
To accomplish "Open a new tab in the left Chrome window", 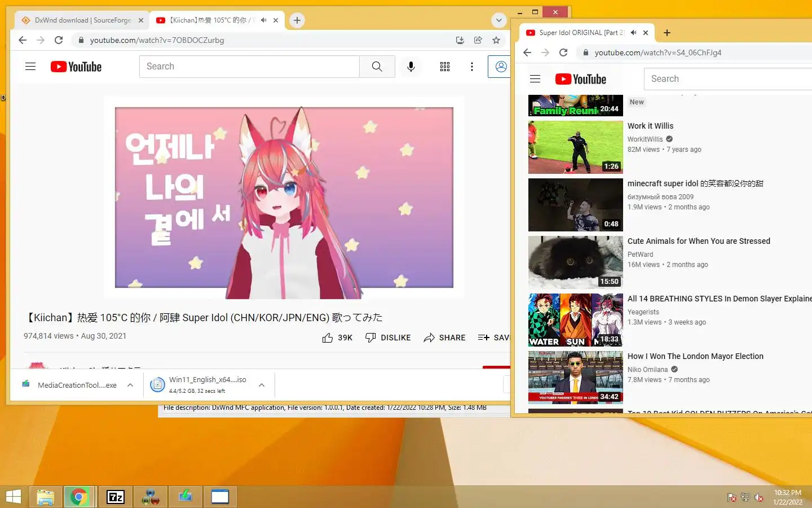I will point(297,20).
